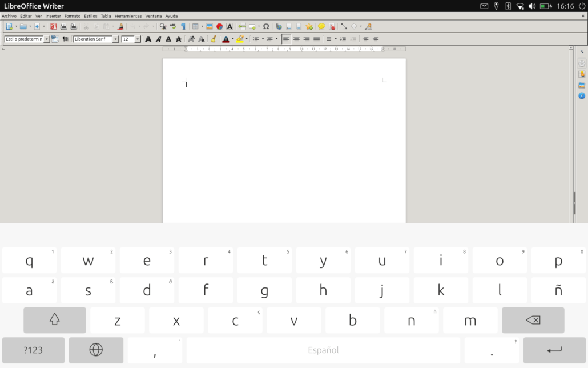
Task: Tap the Español space bar
Action: (x=323, y=350)
